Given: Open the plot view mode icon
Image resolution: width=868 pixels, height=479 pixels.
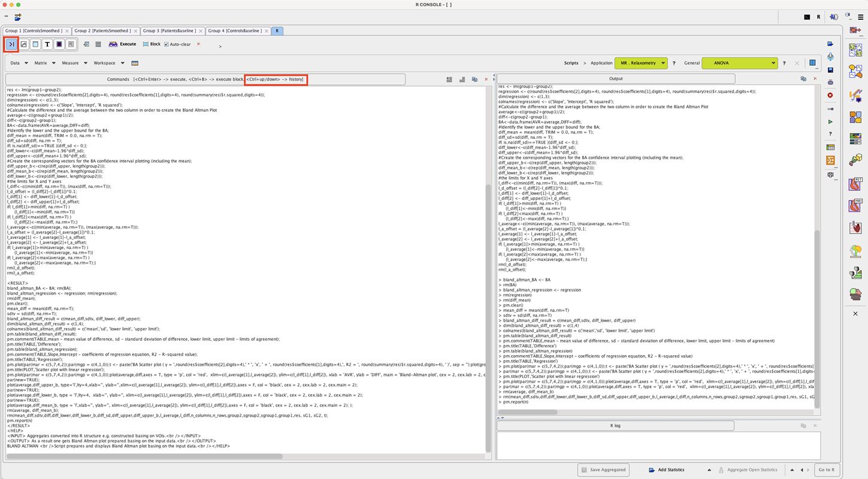Looking at the screenshot, I should (24, 44).
